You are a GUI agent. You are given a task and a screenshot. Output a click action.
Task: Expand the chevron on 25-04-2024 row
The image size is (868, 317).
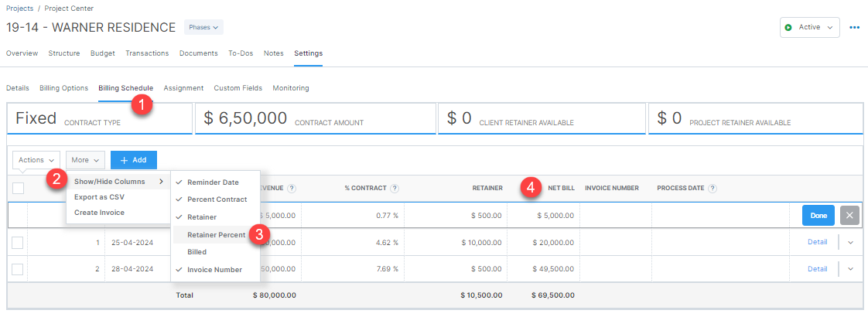pos(851,242)
